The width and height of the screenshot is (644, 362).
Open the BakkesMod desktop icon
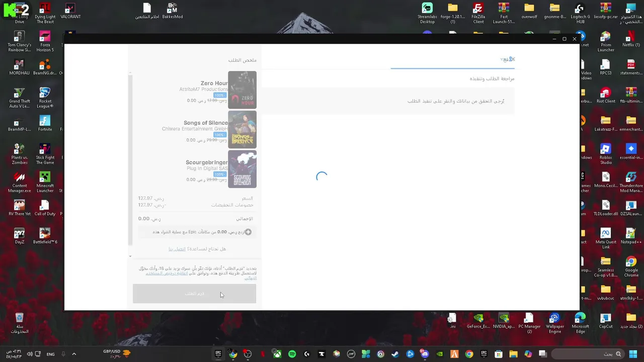(172, 11)
